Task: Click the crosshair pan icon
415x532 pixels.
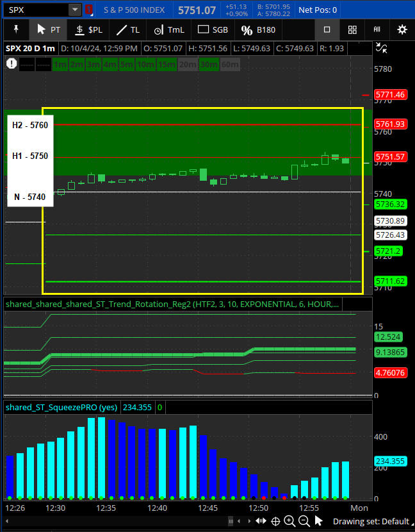Action: point(275,521)
